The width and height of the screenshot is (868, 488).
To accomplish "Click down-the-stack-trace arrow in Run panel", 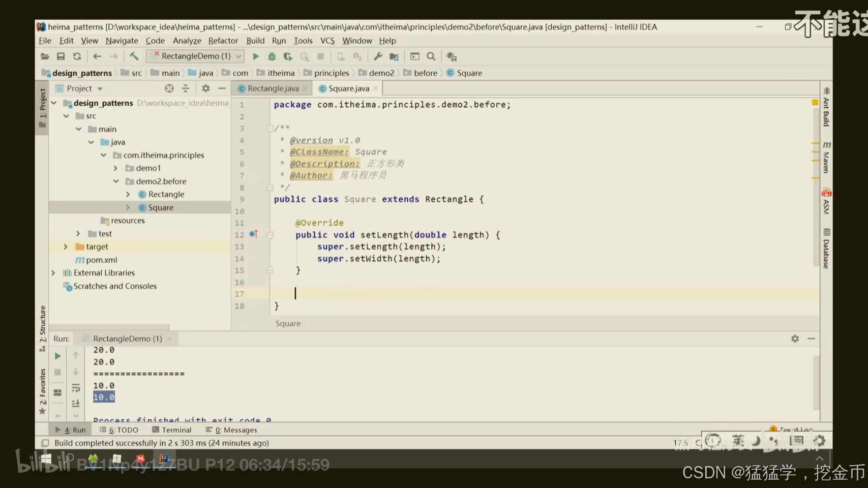I will pyautogui.click(x=76, y=372).
